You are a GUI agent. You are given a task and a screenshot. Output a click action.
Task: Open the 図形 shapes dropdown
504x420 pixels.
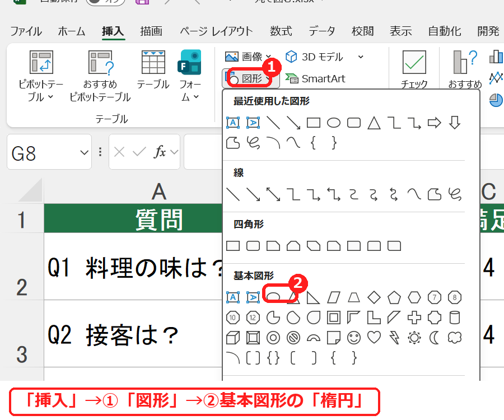[250, 78]
